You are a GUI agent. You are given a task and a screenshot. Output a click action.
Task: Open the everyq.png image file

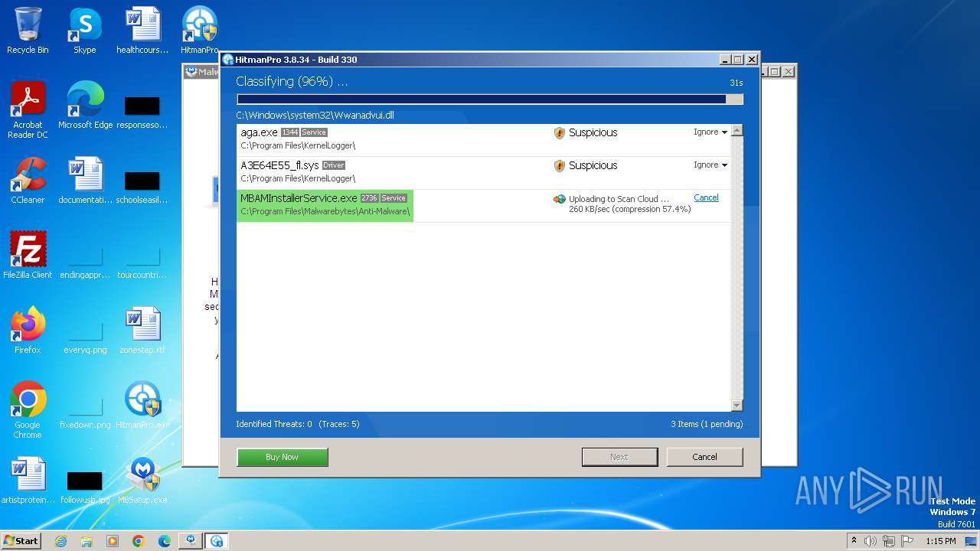pos(85,335)
